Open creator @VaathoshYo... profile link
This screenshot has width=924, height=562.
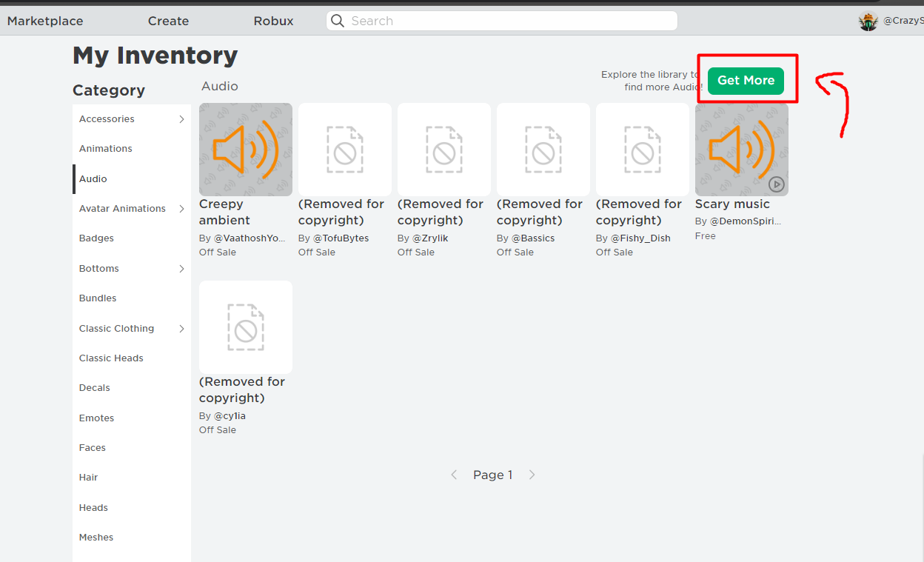250,238
